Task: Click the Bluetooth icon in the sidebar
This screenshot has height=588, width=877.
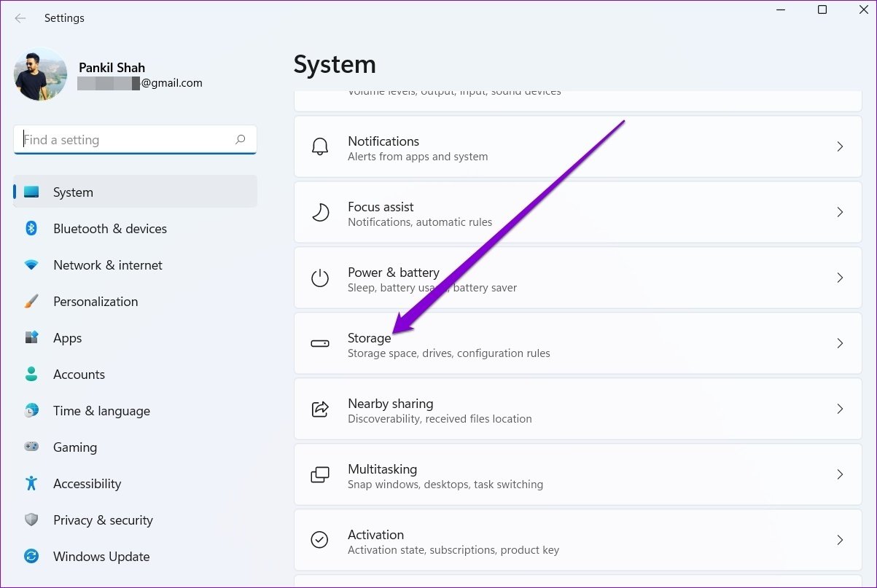Action: [31, 229]
